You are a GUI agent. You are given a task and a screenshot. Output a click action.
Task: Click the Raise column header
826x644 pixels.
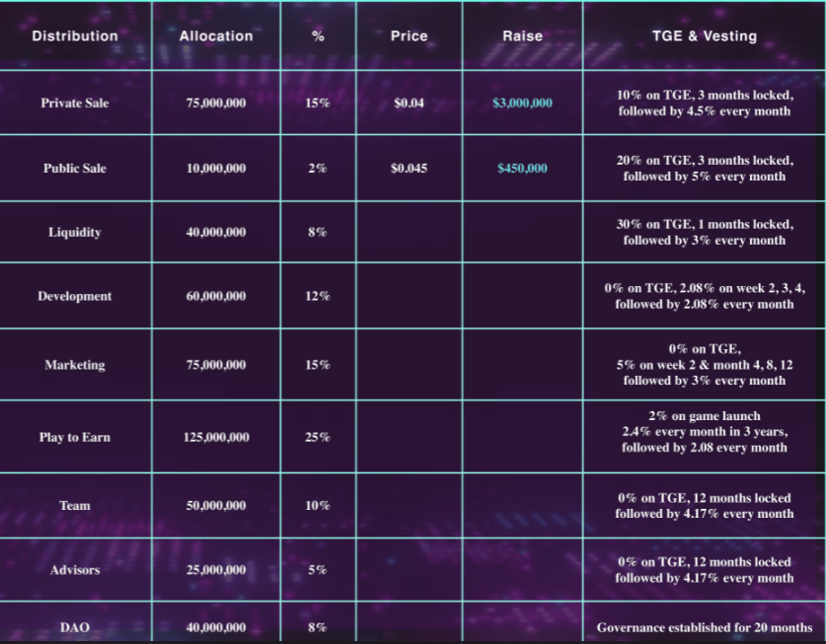coord(522,36)
